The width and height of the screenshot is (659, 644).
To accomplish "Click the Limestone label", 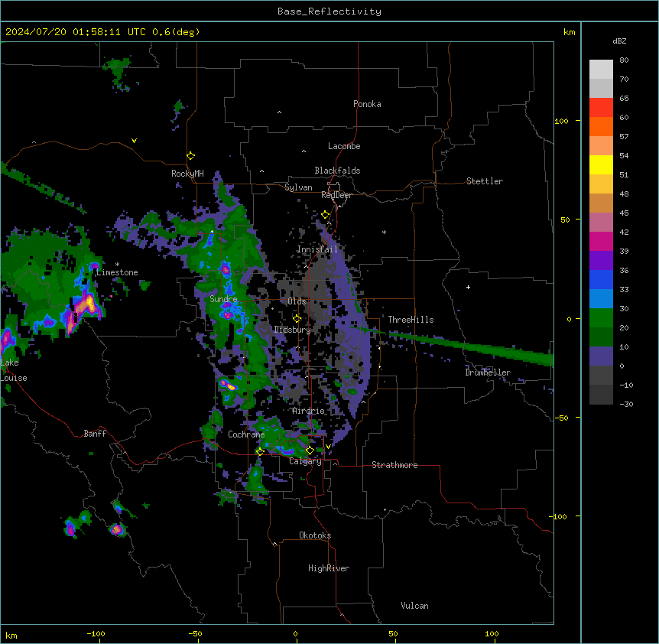I will pyautogui.click(x=117, y=272).
